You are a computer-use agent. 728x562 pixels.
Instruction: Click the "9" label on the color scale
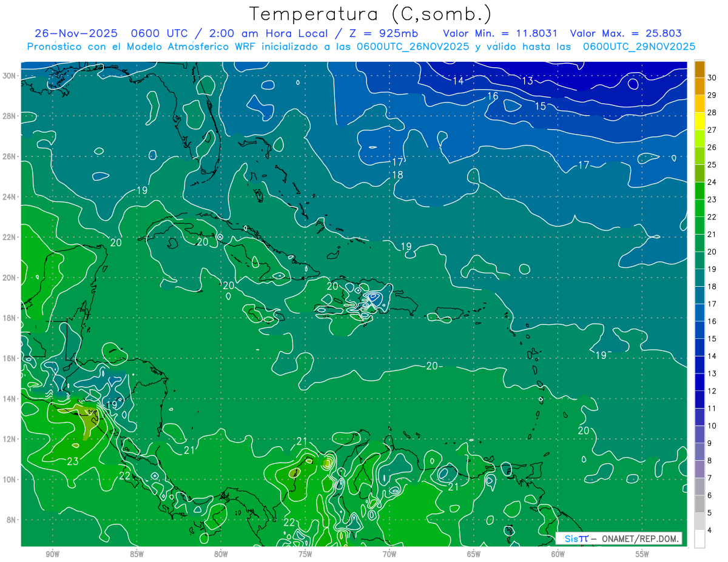(x=710, y=443)
